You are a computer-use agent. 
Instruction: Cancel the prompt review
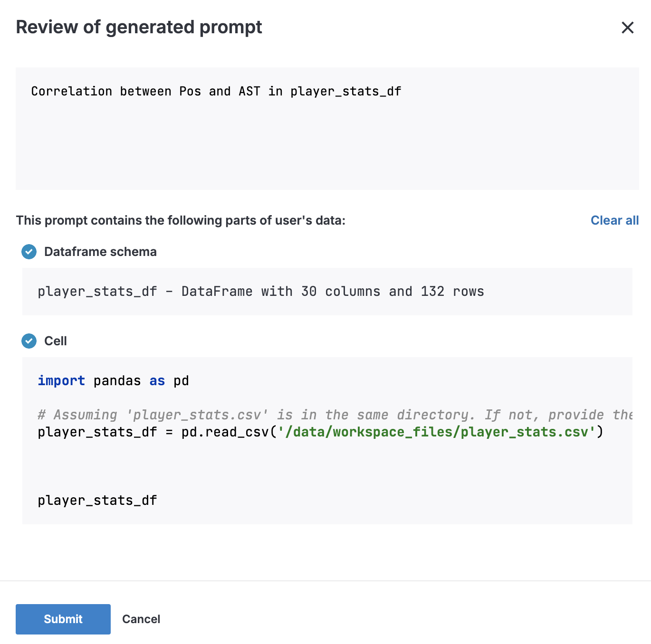coord(141,619)
